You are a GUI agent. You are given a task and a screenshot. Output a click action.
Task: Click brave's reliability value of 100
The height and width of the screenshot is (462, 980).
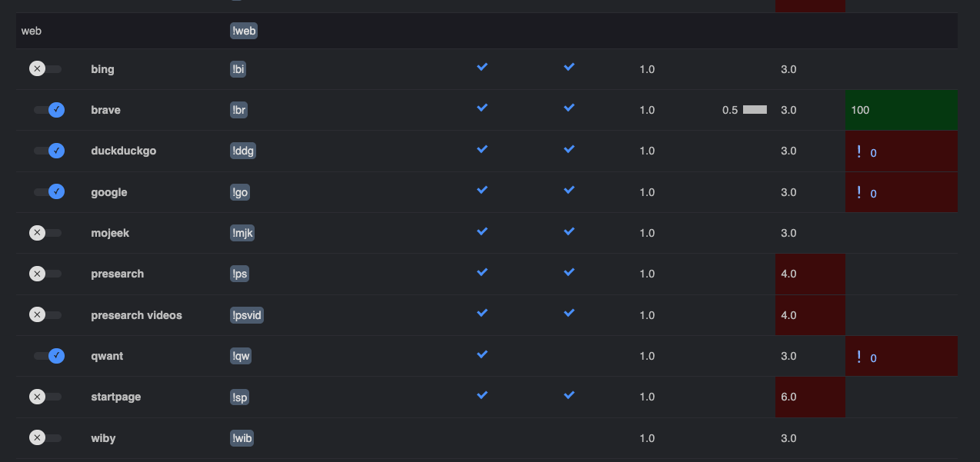[x=860, y=110]
